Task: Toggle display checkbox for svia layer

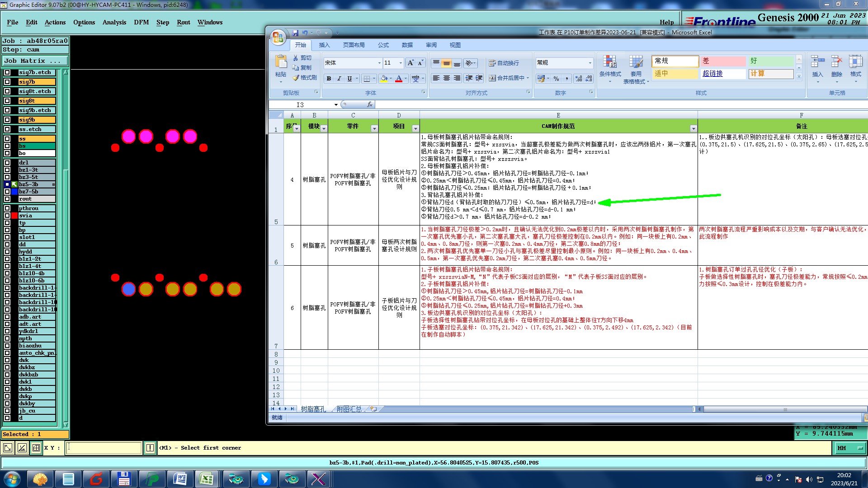Action: pyautogui.click(x=7, y=216)
